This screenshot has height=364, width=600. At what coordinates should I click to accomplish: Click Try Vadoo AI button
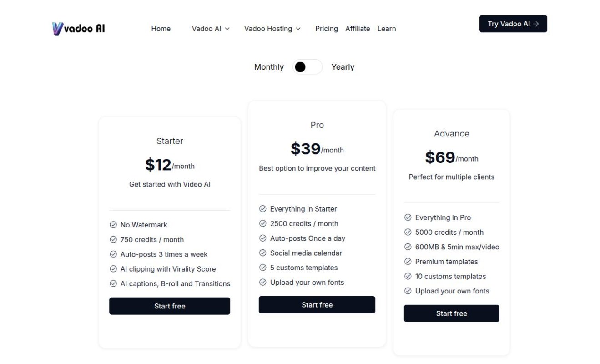pyautogui.click(x=513, y=24)
